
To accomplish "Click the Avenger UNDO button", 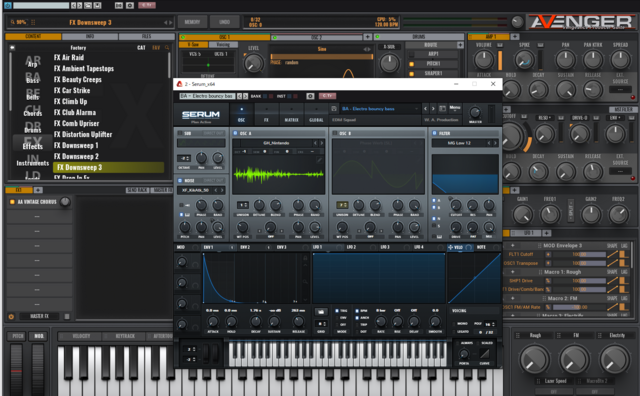I will click(x=224, y=22).
